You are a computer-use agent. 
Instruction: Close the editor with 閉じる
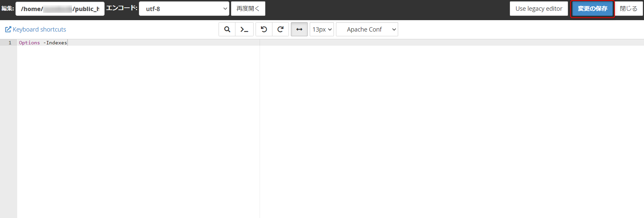tap(629, 9)
